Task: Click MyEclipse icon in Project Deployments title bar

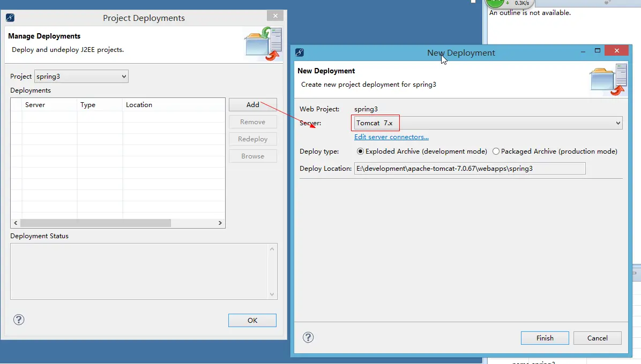Action: click(x=10, y=18)
